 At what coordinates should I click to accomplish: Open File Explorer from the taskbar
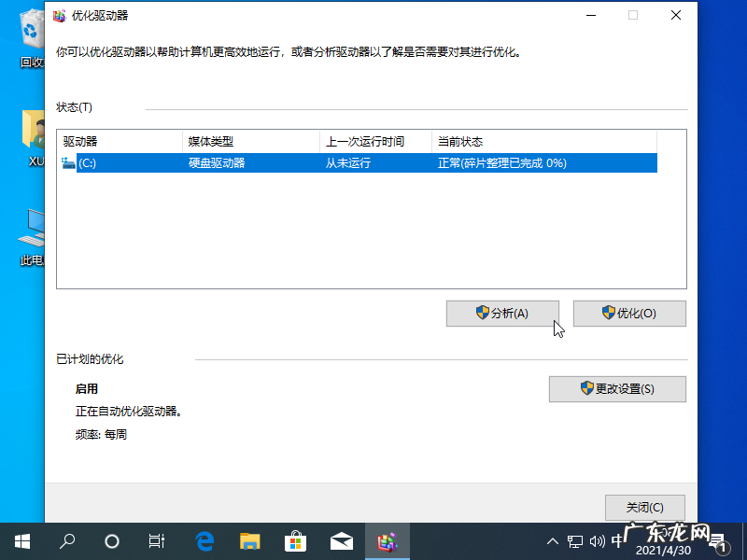(x=249, y=540)
